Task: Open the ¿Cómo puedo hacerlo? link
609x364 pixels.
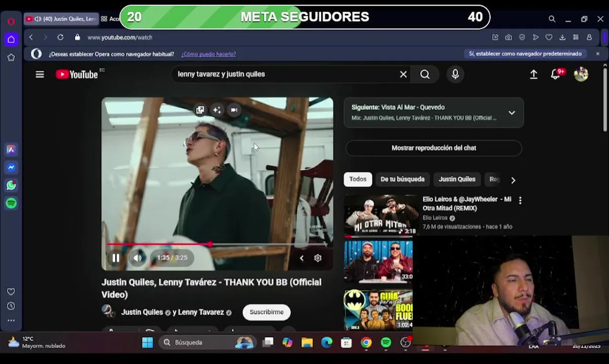Action: 208,54
